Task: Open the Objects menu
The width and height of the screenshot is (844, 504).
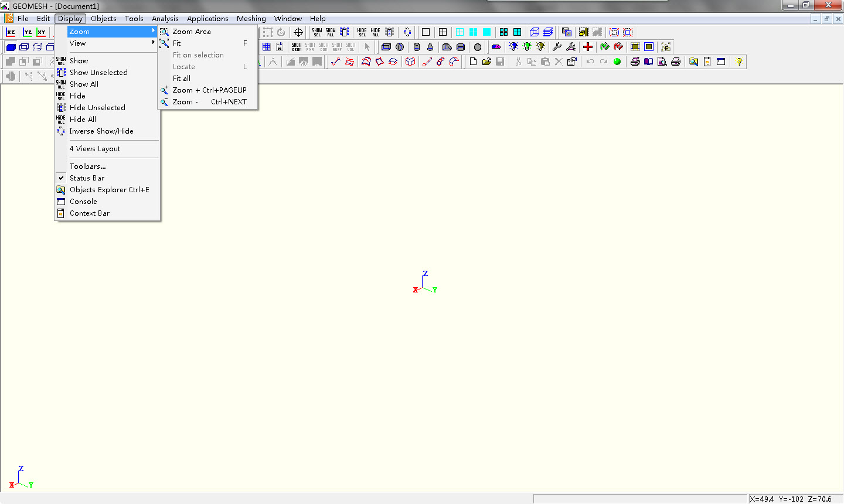Action: (104, 19)
